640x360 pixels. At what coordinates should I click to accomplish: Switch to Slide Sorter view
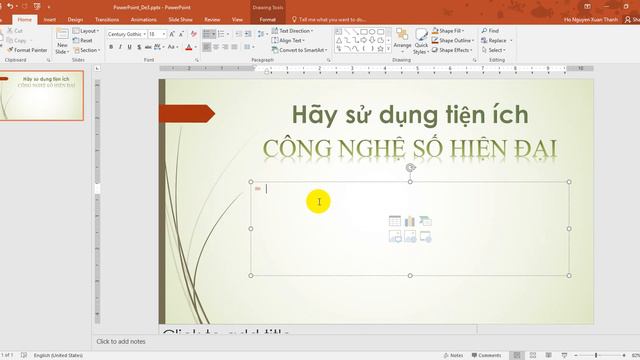point(533,356)
